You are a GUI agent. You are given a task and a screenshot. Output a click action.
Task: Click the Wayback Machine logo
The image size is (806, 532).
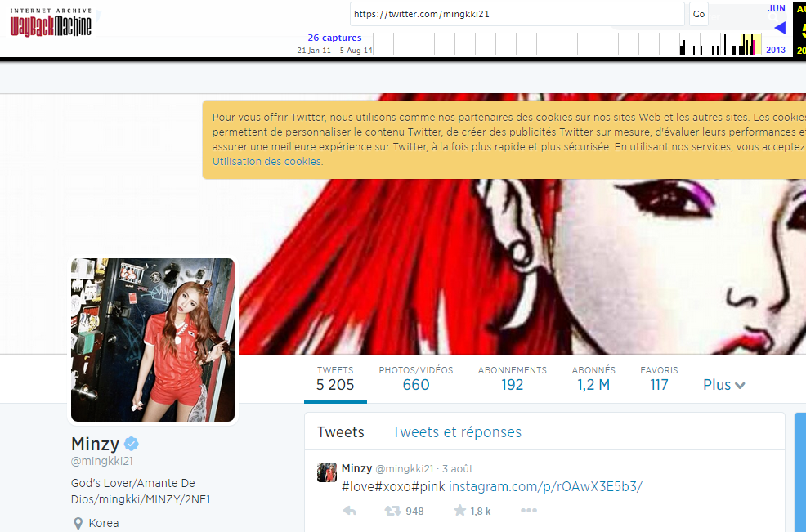coord(51,23)
